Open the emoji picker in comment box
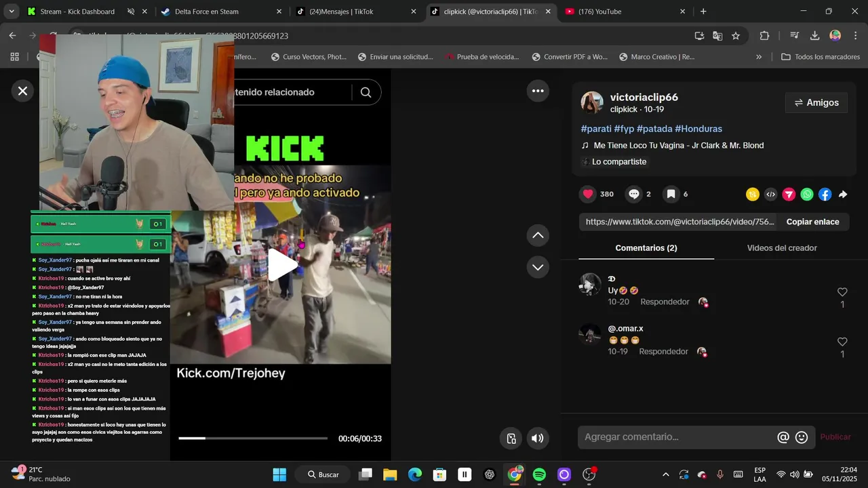 (802, 438)
